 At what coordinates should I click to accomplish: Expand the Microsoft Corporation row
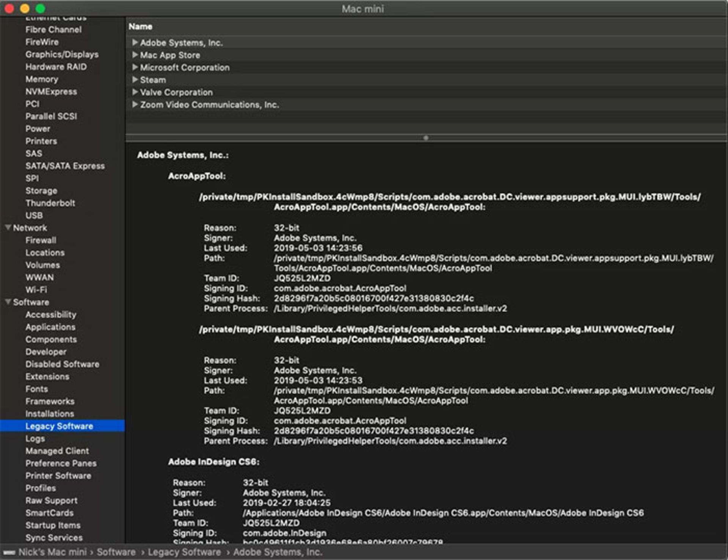click(x=135, y=67)
